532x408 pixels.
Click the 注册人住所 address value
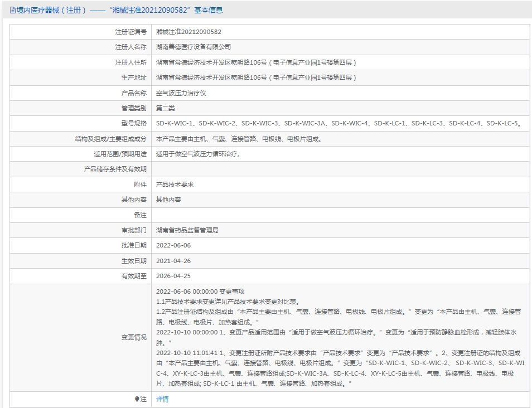(256, 62)
